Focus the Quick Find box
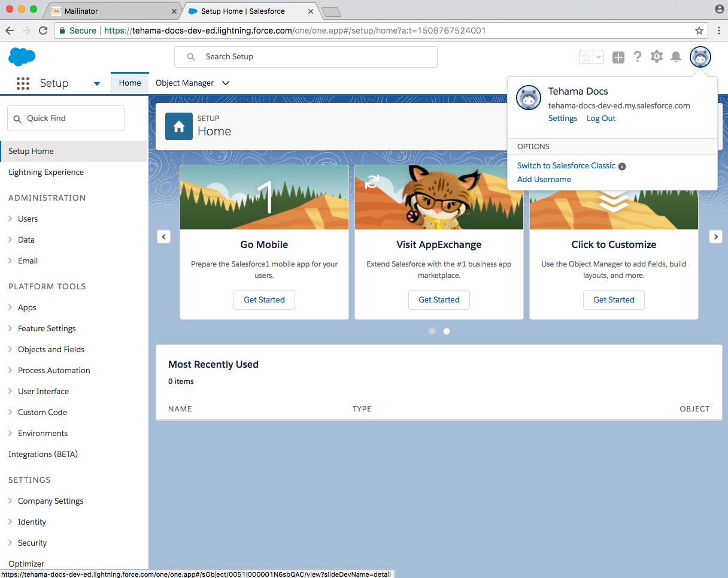This screenshot has width=728, height=578. click(66, 119)
